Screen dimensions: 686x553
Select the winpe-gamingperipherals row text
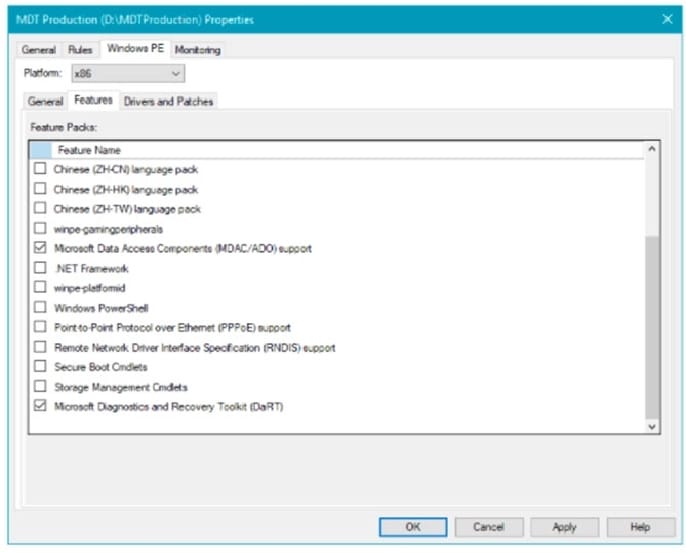coord(108,229)
